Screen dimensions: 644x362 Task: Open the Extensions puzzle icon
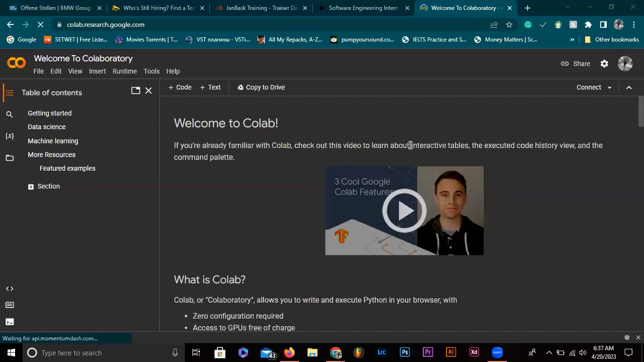click(x=588, y=25)
